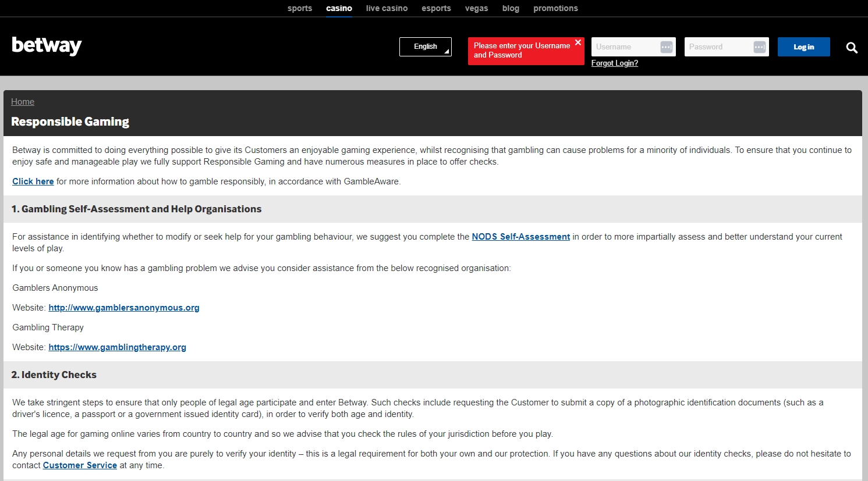
Task: Open the live casino tab
Action: click(x=387, y=8)
